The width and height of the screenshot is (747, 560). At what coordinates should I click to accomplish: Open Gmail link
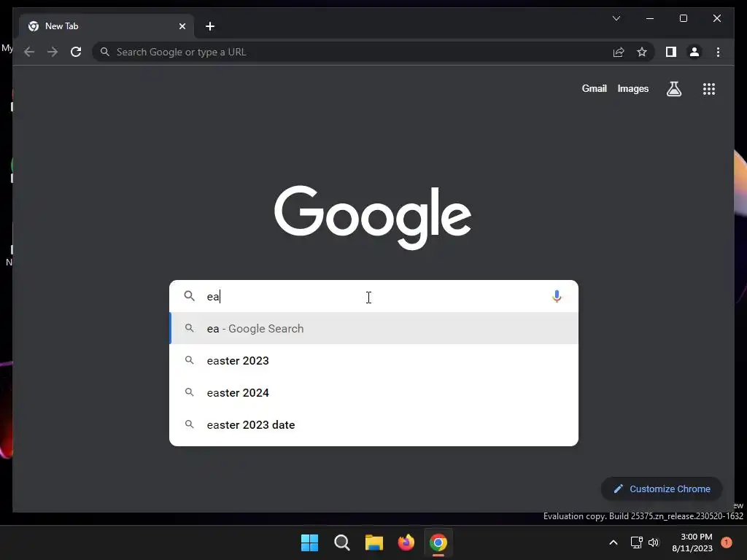pos(594,88)
